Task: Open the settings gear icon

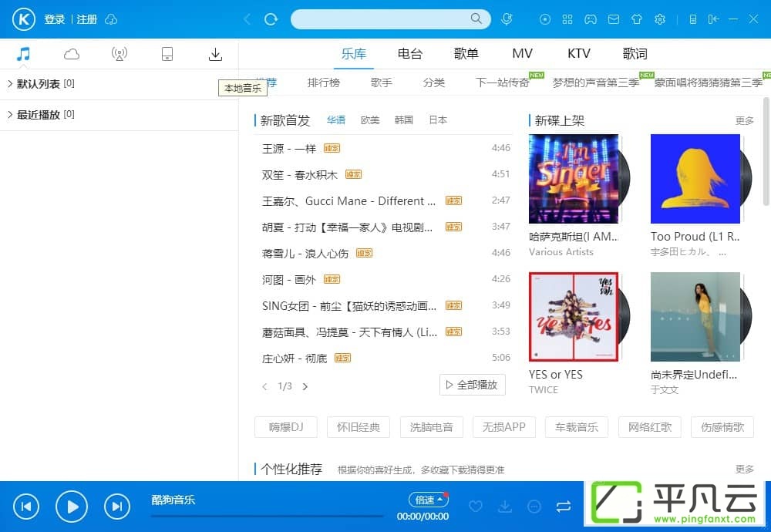Action: coord(660,19)
